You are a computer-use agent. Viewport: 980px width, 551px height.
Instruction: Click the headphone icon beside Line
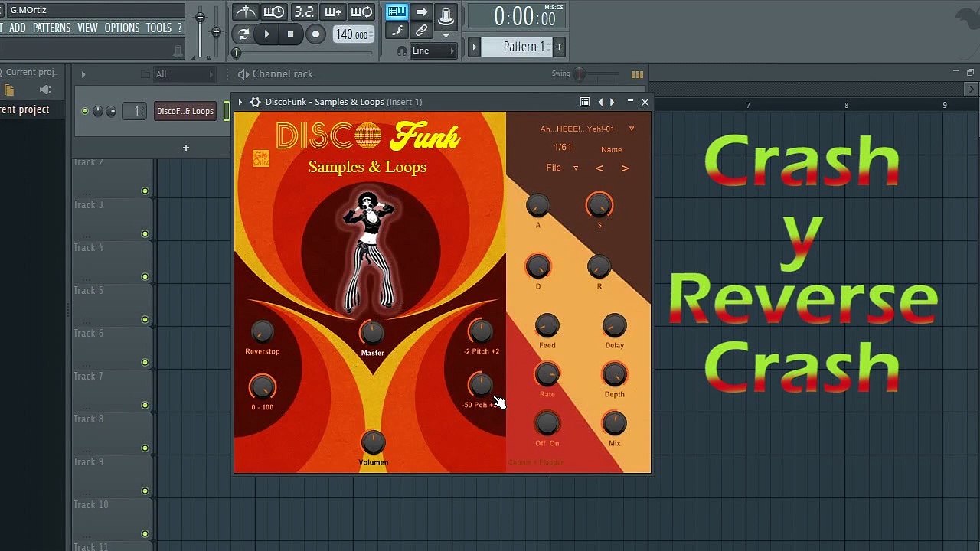click(x=402, y=51)
